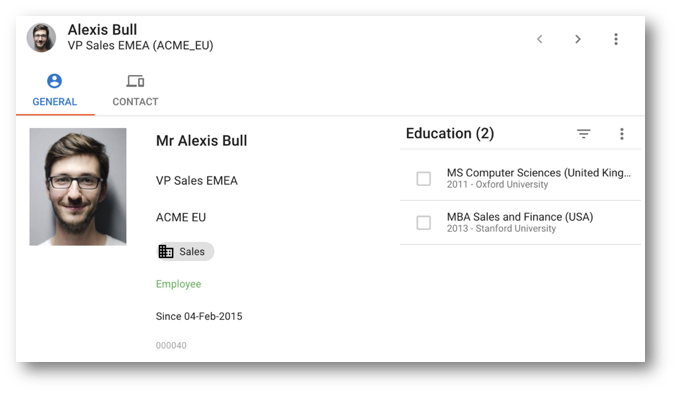Check the MS Computer Sciences checkbox
Screen dimensions: 676x393
click(423, 178)
